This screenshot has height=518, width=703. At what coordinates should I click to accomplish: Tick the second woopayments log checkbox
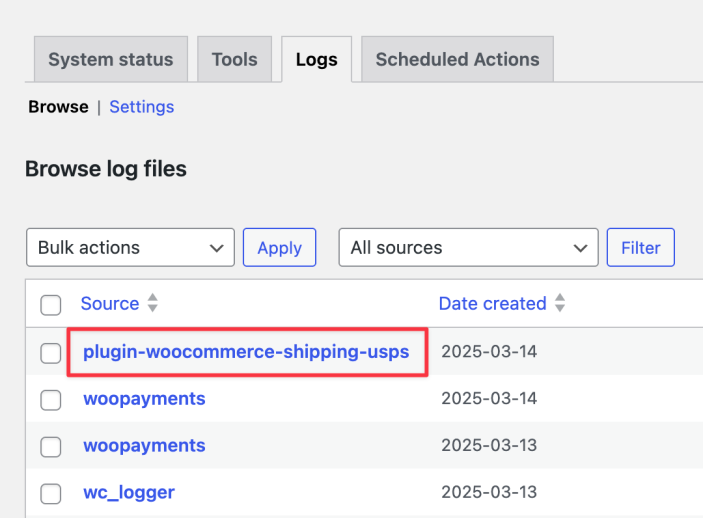tap(51, 446)
